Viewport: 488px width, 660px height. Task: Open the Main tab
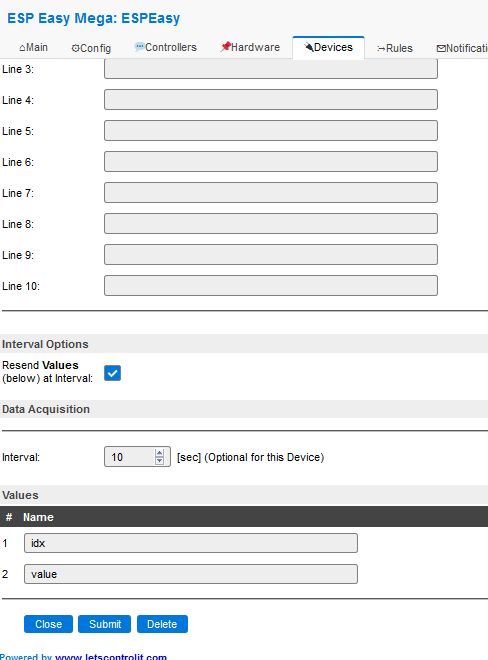pyautogui.click(x=34, y=48)
